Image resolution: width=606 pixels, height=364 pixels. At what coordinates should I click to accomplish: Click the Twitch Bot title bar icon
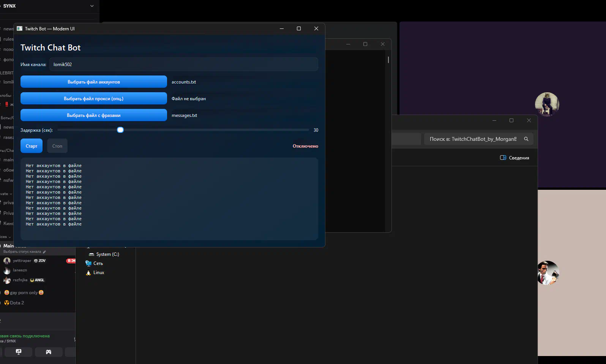pos(20,28)
